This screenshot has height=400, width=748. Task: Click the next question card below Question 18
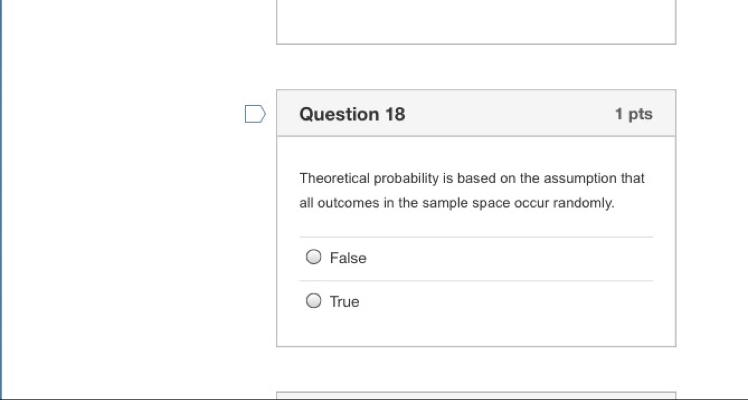tap(476, 396)
